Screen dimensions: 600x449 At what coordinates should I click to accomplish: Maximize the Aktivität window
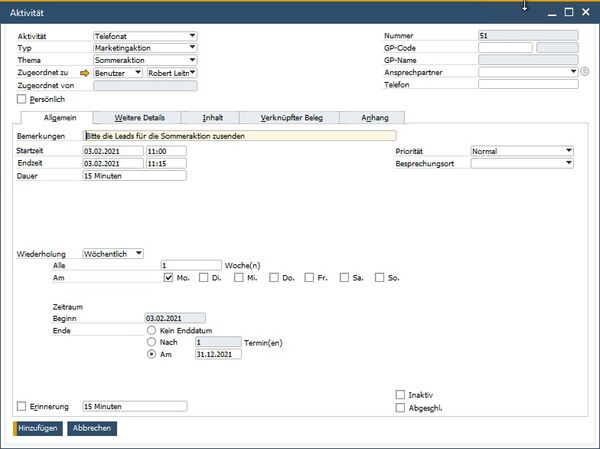click(x=569, y=12)
